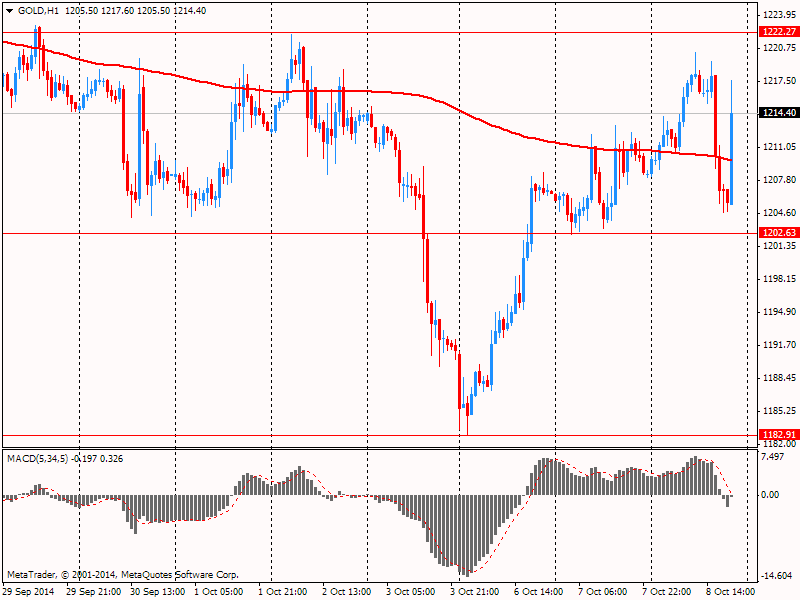
Task: Click the 1 Oct 21:00 time axis label
Action: (283, 592)
